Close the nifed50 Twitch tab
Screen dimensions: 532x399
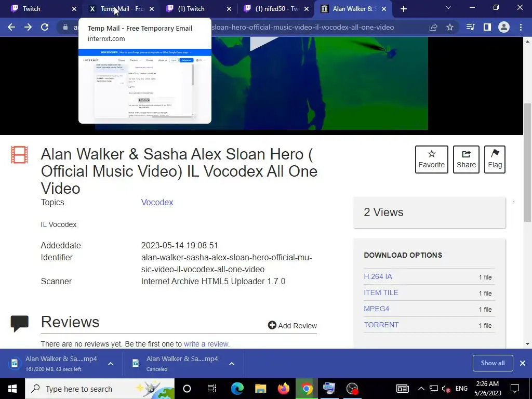[x=307, y=9]
